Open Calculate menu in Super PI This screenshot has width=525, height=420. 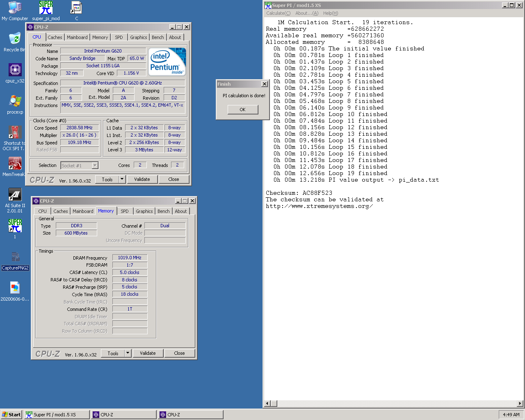[x=278, y=13]
